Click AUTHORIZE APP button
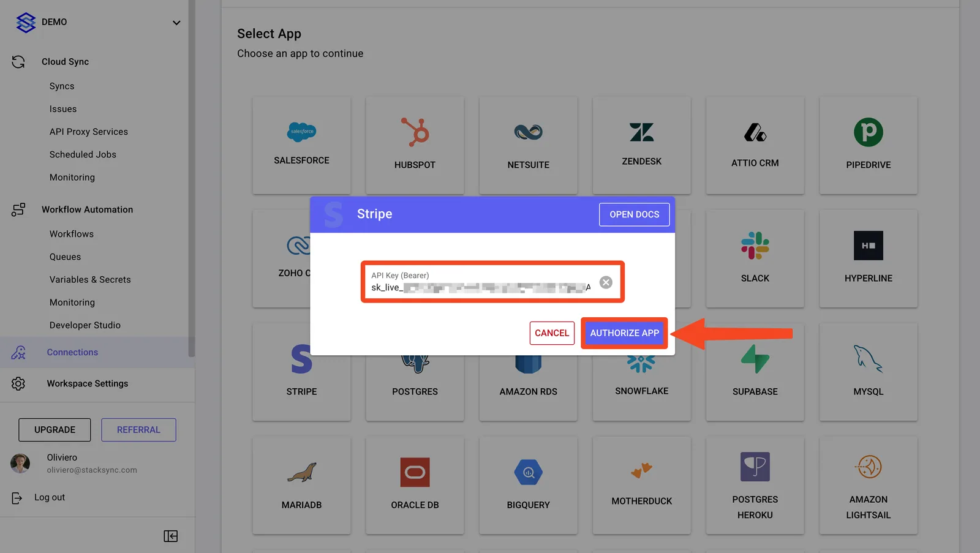 click(x=624, y=333)
